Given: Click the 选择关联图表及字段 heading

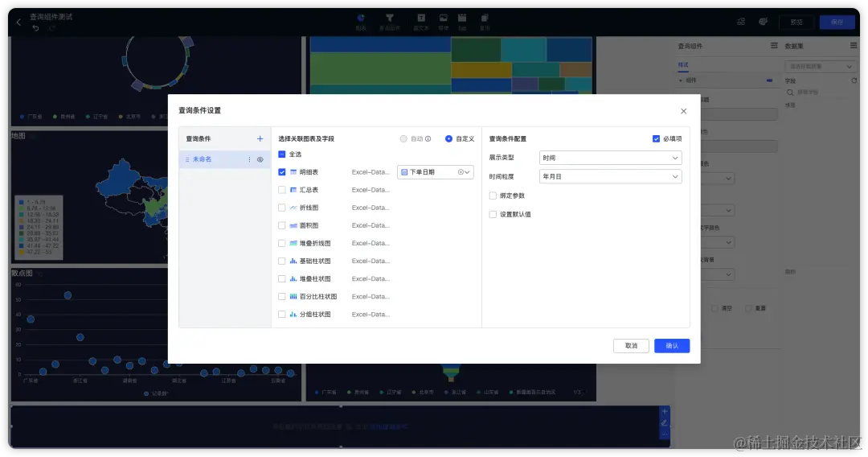Looking at the screenshot, I should 306,139.
